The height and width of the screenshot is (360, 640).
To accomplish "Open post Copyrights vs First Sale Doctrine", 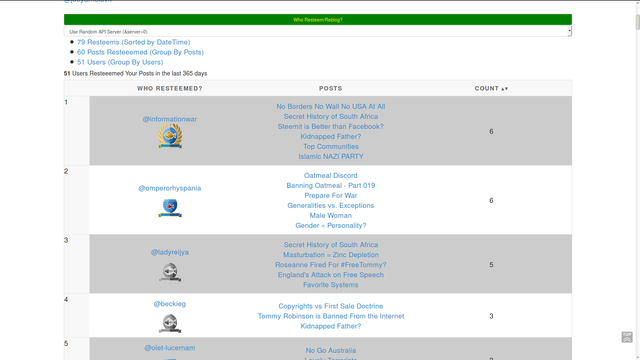I will pos(331,306).
